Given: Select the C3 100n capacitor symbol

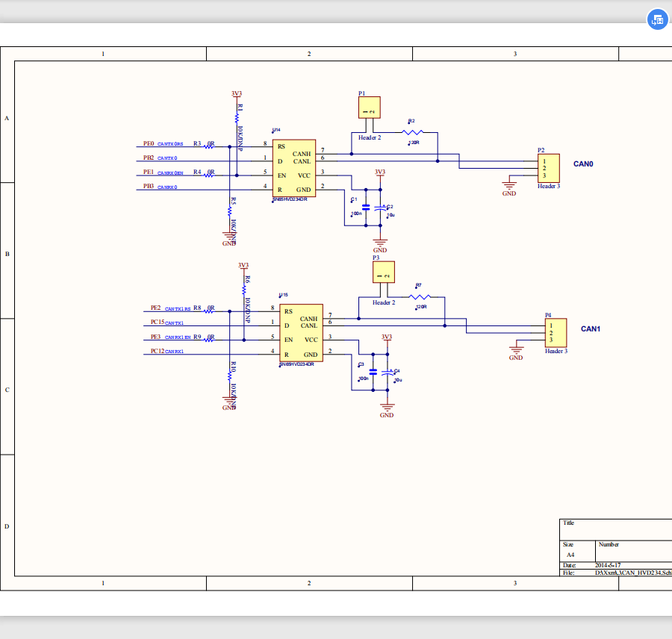Looking at the screenshot, I should pyautogui.click(x=373, y=372).
